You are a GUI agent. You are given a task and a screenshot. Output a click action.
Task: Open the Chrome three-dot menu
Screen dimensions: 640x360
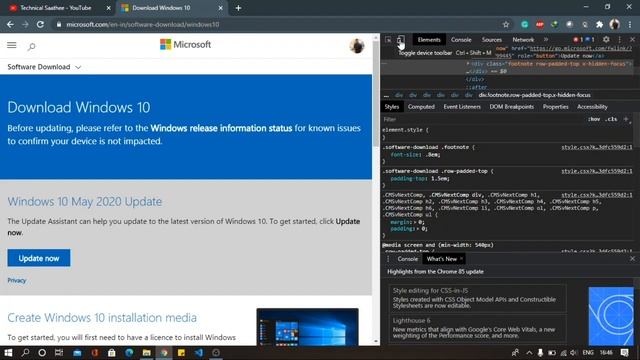pyautogui.click(x=630, y=24)
